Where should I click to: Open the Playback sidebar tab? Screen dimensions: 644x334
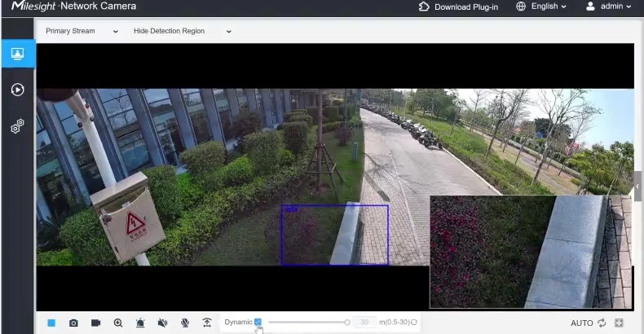17,90
